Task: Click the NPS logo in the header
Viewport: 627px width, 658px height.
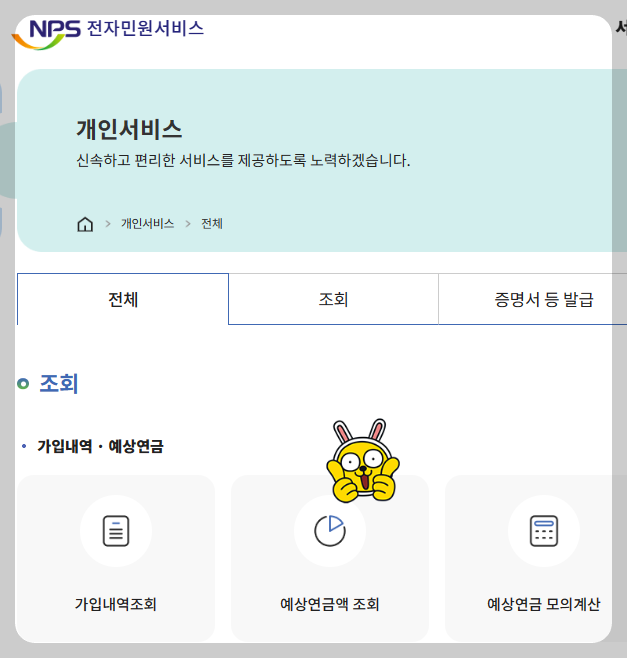Action: (x=46, y=34)
